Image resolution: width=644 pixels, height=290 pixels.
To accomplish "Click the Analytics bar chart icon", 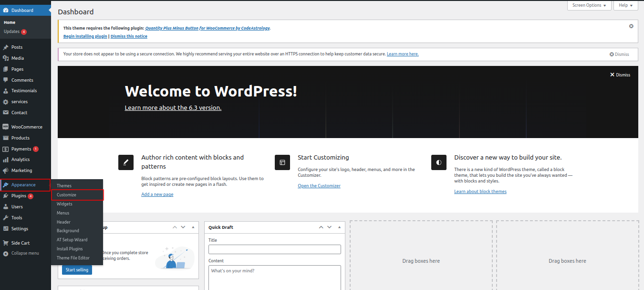I will pyautogui.click(x=6, y=160).
